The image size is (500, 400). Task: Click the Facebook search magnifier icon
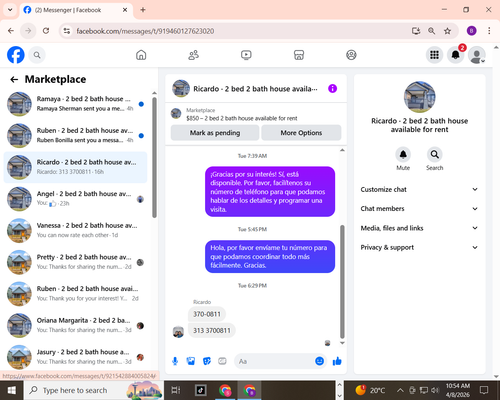37,55
